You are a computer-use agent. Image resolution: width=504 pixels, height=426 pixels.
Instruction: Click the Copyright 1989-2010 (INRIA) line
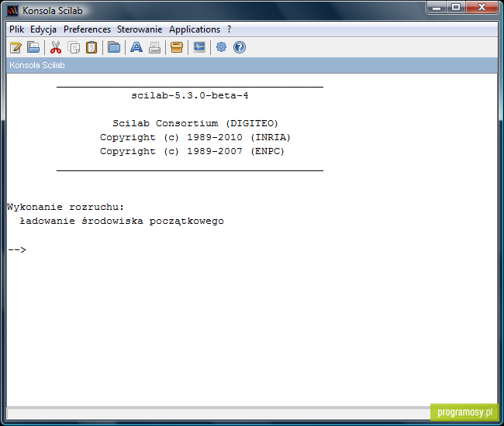coord(195,137)
